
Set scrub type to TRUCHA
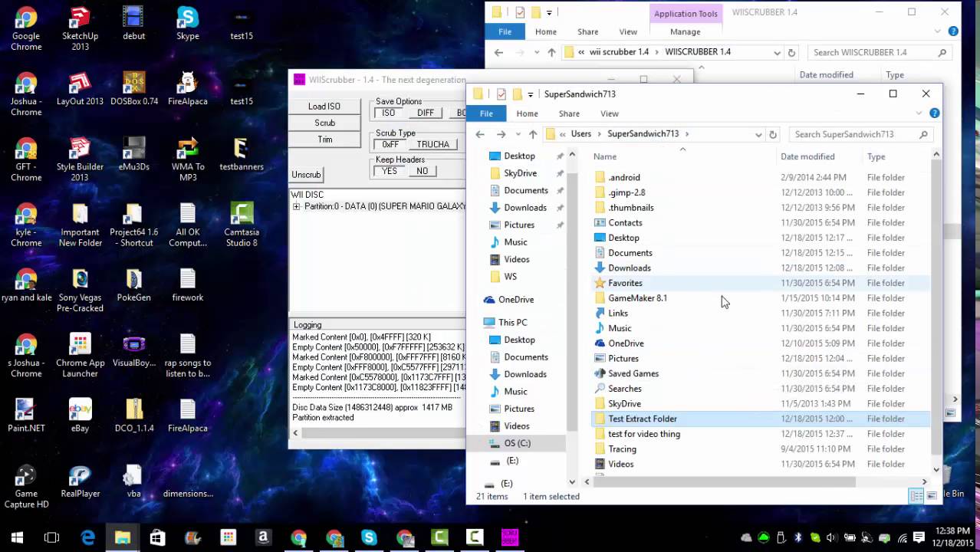pos(433,144)
